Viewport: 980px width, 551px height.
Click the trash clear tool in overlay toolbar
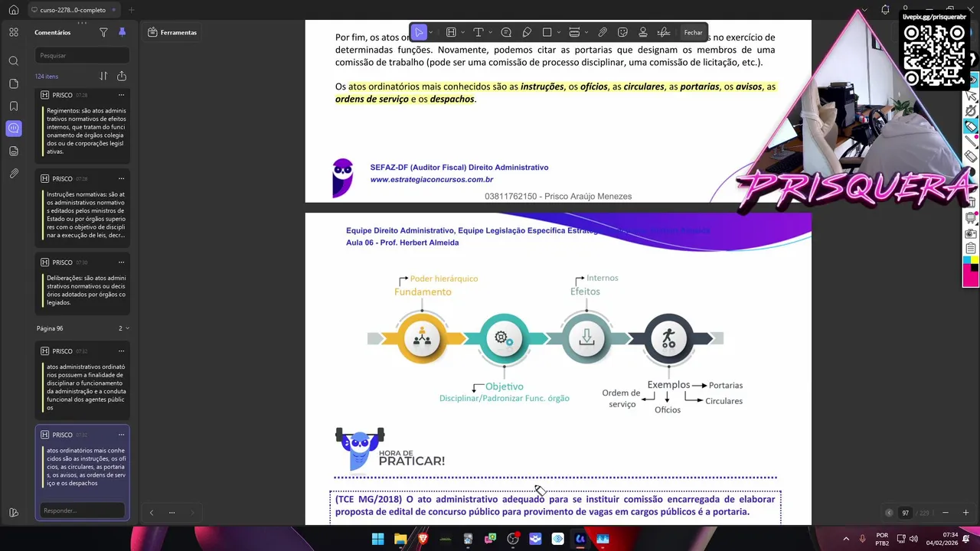coord(971,203)
